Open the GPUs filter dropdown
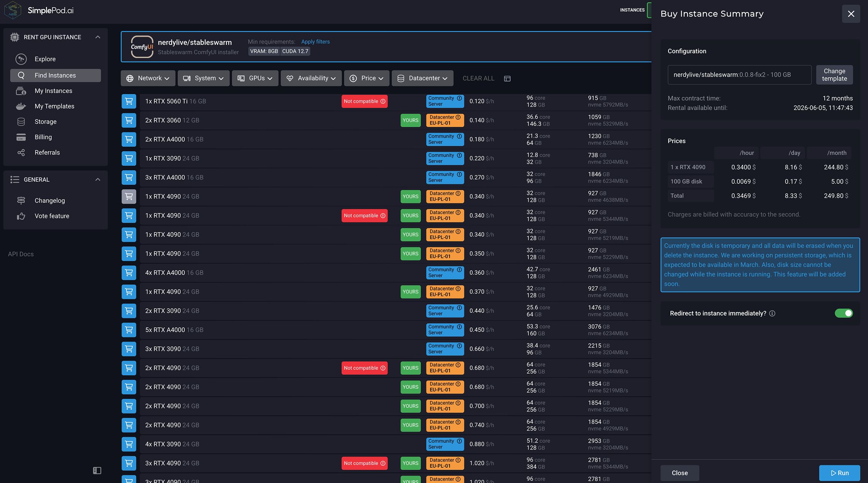The width and height of the screenshot is (868, 483). 255,78
